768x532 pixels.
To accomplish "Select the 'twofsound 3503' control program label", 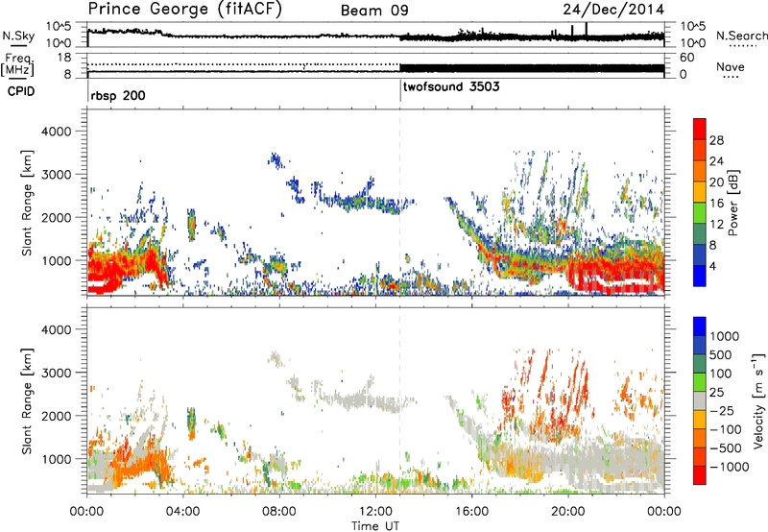I will pyautogui.click(x=451, y=86).
